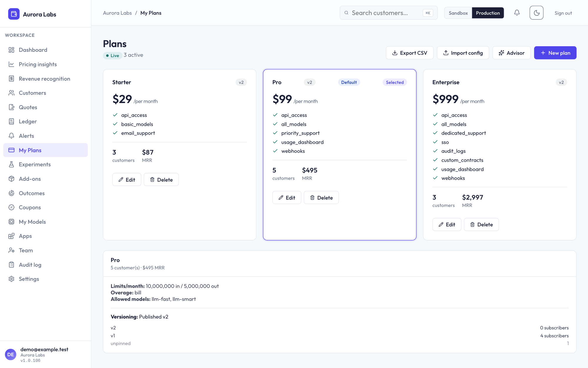Click the Add-ons box icon

(x=11, y=179)
